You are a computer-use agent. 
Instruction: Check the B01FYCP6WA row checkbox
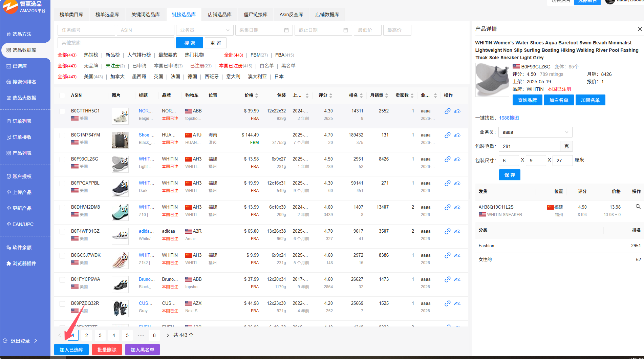tap(62, 280)
